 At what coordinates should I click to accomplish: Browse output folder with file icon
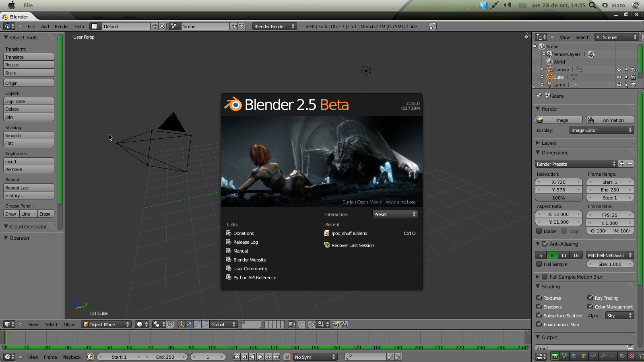(630, 348)
